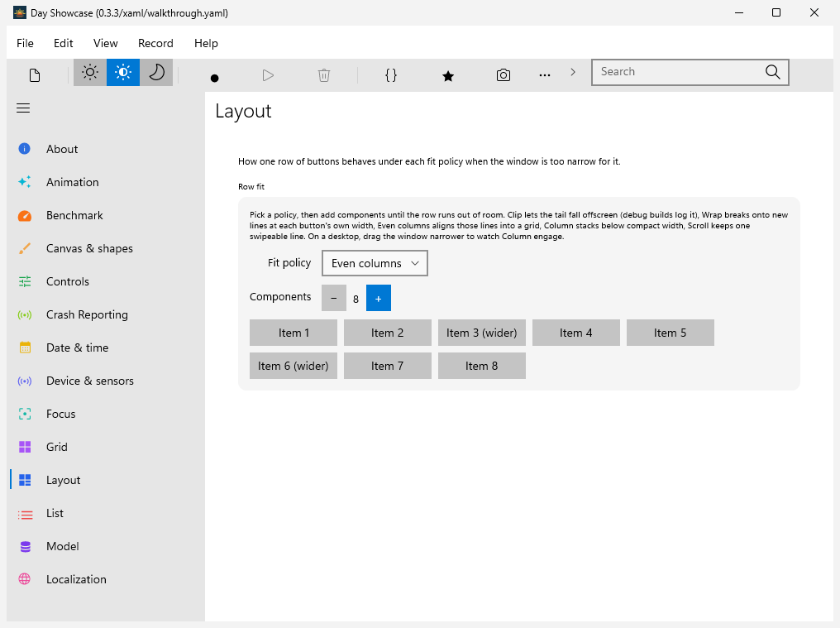Increase Components with the plus button
840x628 pixels.
[x=378, y=298]
